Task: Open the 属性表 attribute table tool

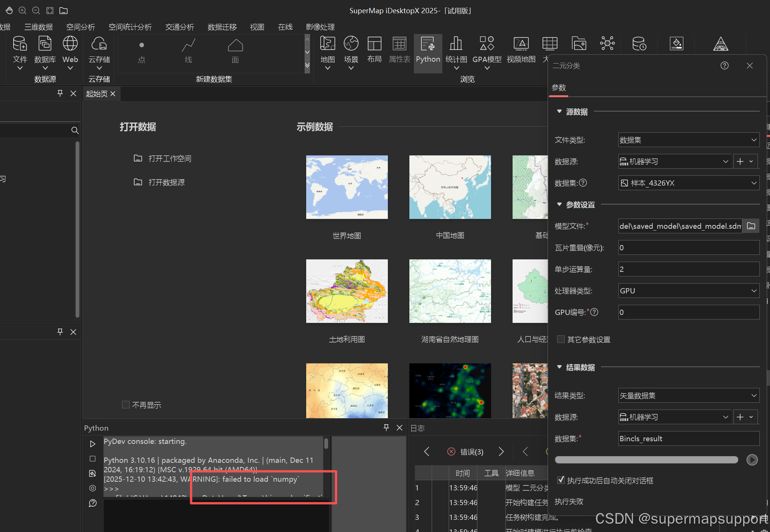Action: click(x=399, y=50)
